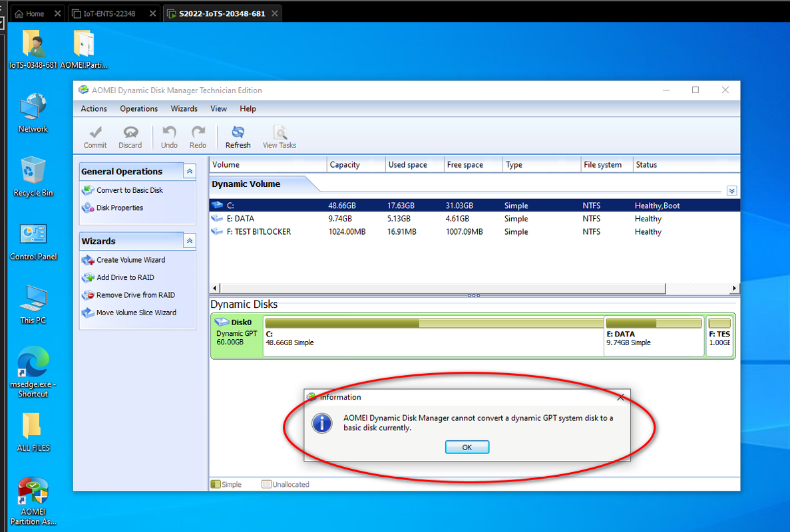The image size is (790, 532).
Task: Click the Move Volume Slice Wizard link
Action: point(136,313)
